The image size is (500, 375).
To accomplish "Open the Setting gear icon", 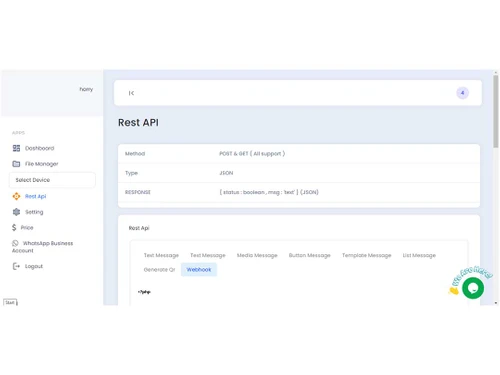I will coord(16,212).
